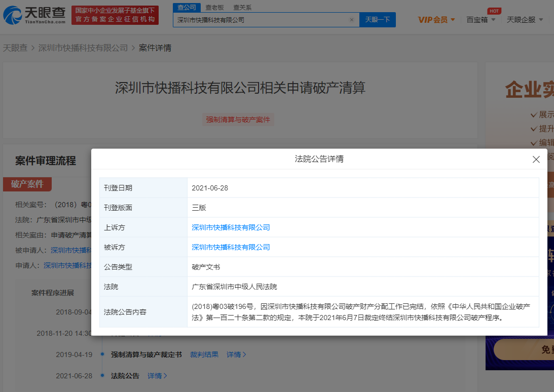The height and width of the screenshot is (392, 554).
Task: Switch to the 查关系 tab
Action: tap(242, 8)
